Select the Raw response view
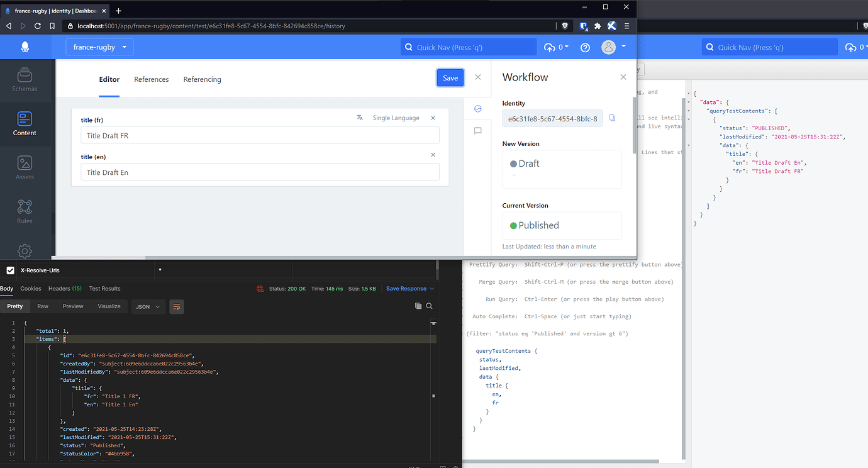The height and width of the screenshot is (468, 868). [43, 306]
